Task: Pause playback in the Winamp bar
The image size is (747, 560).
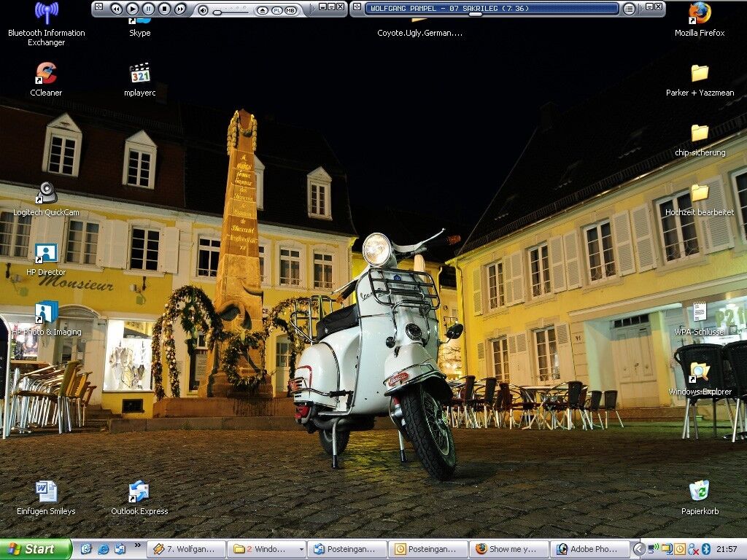Action: click(x=149, y=9)
